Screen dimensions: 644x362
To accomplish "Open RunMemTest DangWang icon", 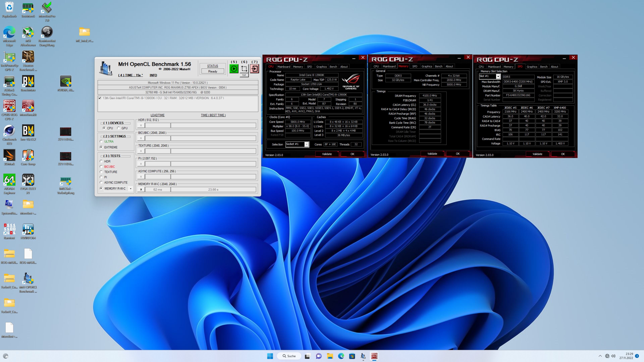I will [47, 36].
